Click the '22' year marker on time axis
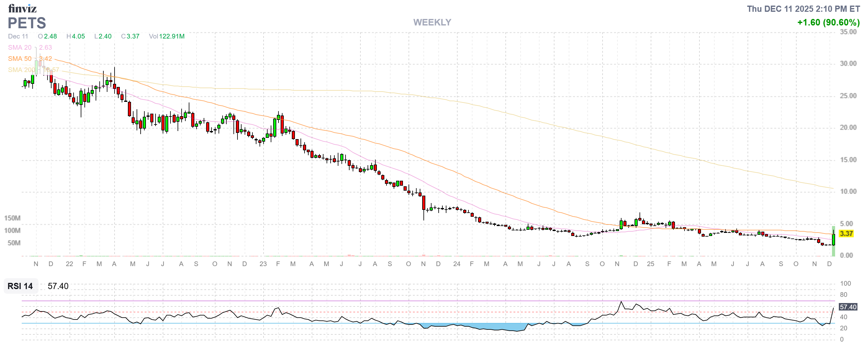The width and height of the screenshot is (868, 349). click(x=69, y=264)
